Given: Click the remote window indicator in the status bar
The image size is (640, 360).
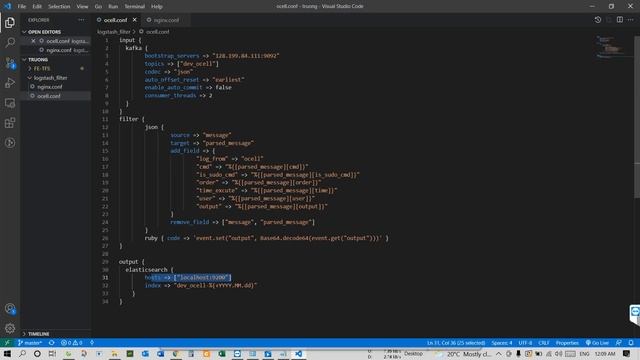Looking at the screenshot, I should [x=7, y=343].
